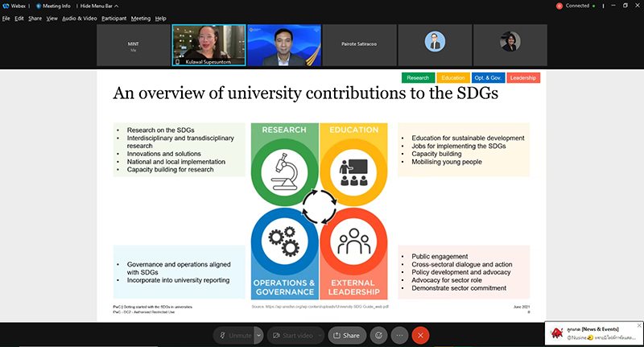Close the News & Events notification popup
The image size is (644, 347).
click(x=639, y=325)
